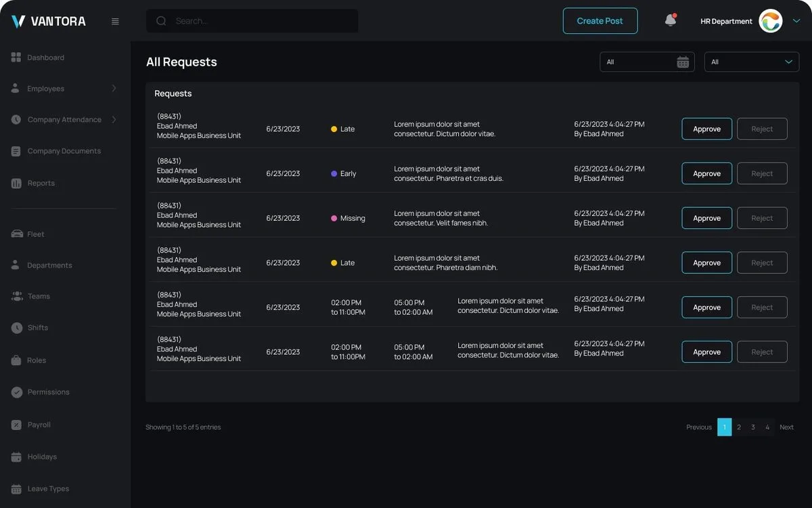Image resolution: width=812 pixels, height=508 pixels.
Task: Click the Dashboard grid icon in the sidebar
Action: pos(16,58)
